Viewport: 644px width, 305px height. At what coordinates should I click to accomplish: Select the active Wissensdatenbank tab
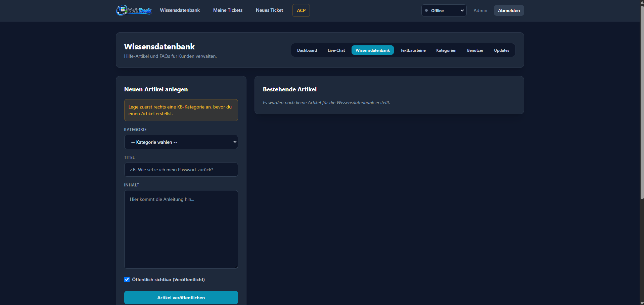[373, 50]
